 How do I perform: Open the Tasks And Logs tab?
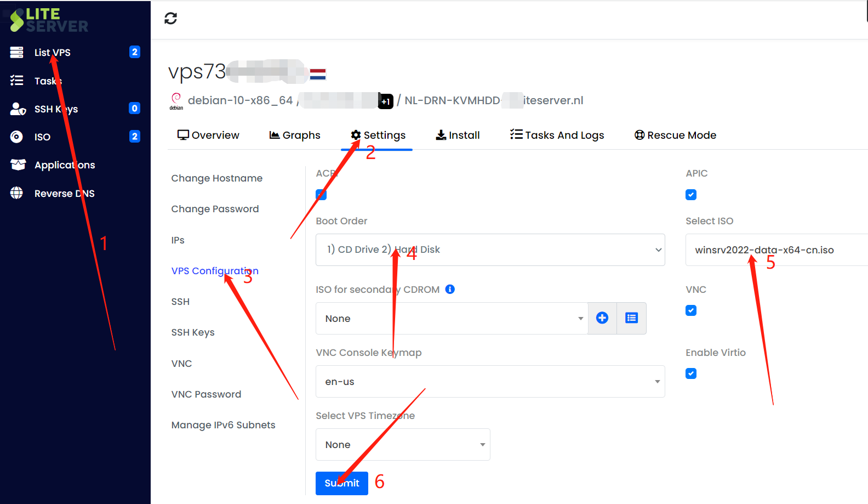tap(557, 135)
